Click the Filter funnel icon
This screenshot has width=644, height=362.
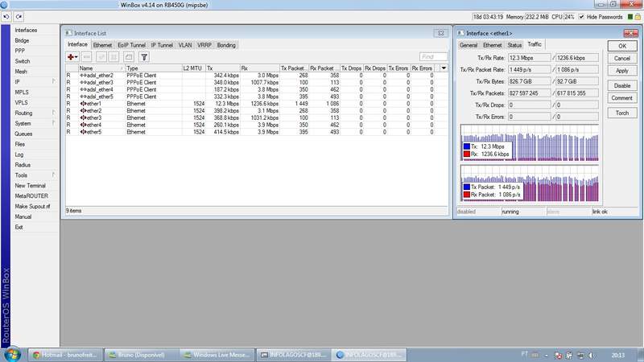[144, 57]
